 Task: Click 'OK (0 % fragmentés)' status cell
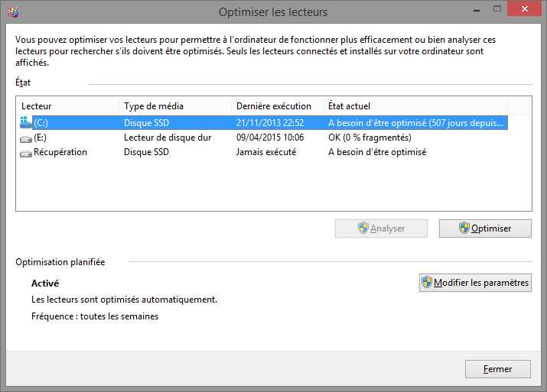click(370, 138)
